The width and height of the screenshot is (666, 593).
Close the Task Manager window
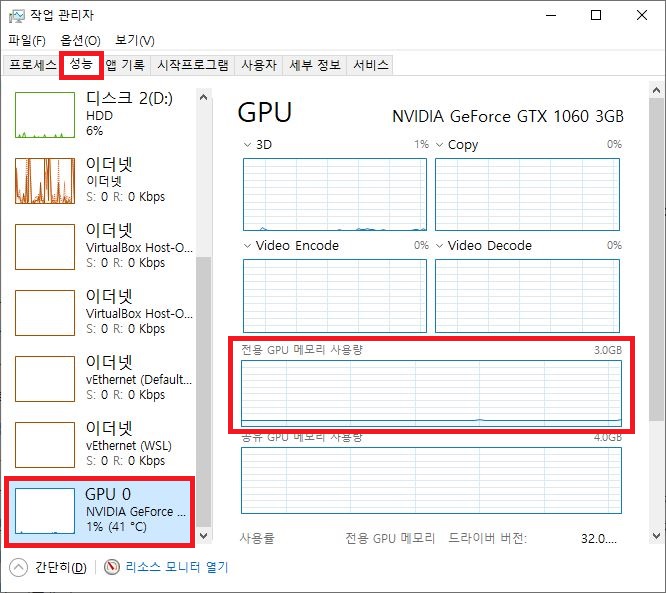coord(642,15)
